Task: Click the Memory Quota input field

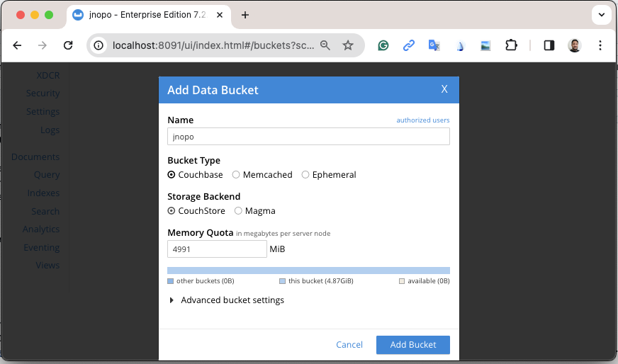Action: point(217,249)
